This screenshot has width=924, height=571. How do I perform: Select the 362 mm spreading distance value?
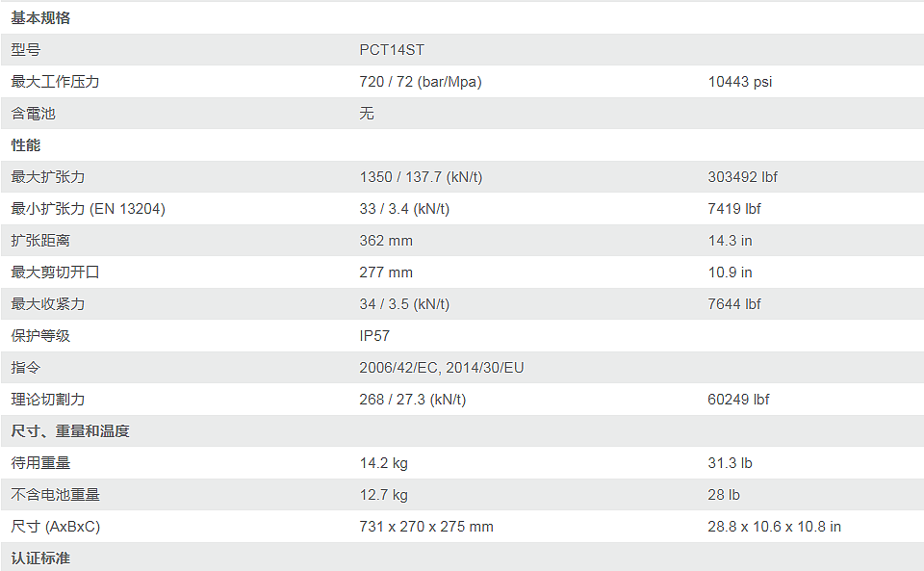[x=386, y=241]
